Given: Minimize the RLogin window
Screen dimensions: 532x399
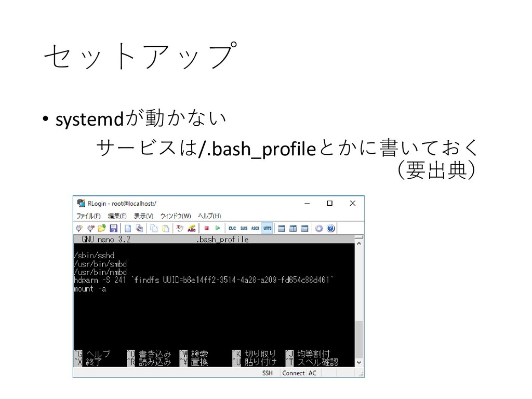Looking at the screenshot, I should 307,203.
